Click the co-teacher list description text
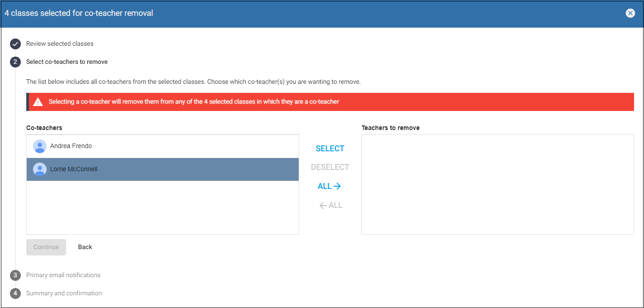 193,82
